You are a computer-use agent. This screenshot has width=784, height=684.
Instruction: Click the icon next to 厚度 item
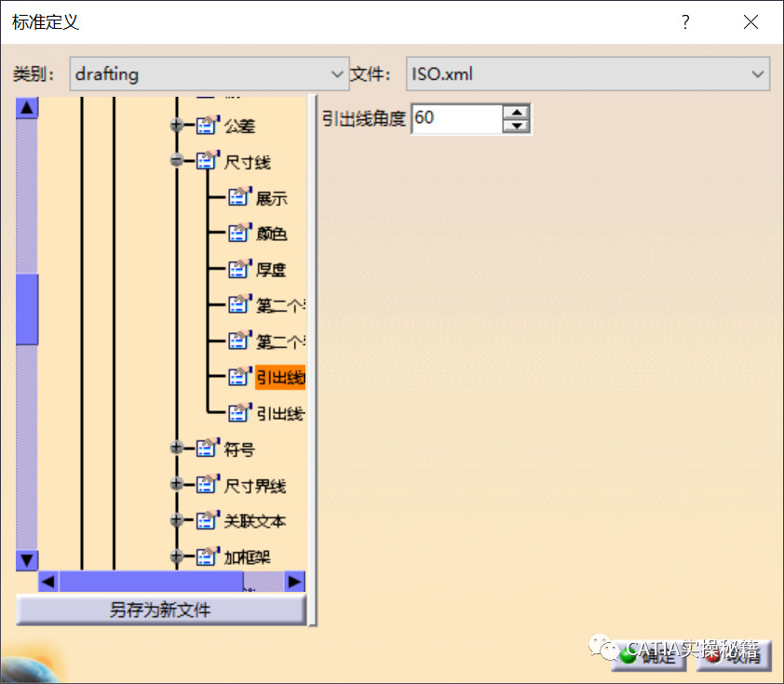(x=239, y=269)
